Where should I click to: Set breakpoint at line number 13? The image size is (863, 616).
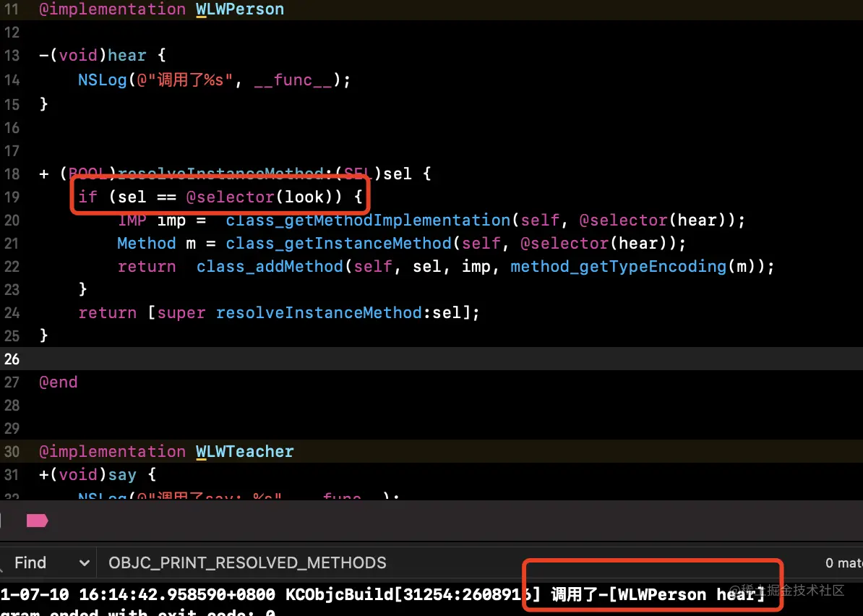12,56
